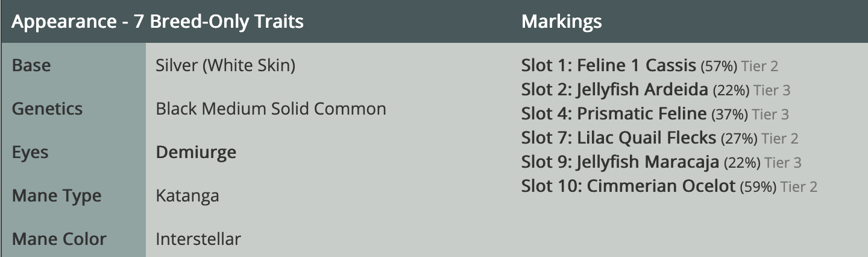This screenshot has width=868, height=257.
Task: Click the Black Medium Solid Common genetics text
Action: coord(271,109)
